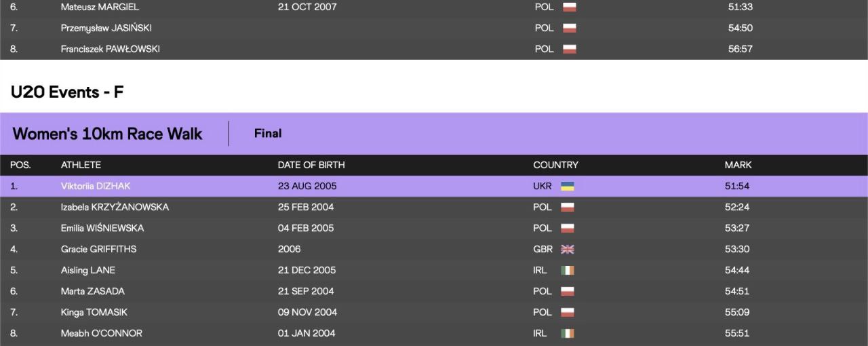This screenshot has height=346, width=868.
Task: Click Poland flag beside Kinga Tomasik
Action: [x=568, y=312]
